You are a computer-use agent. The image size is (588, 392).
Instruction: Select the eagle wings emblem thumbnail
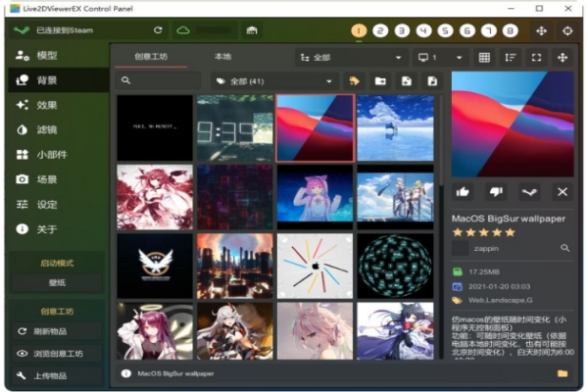[x=155, y=266]
